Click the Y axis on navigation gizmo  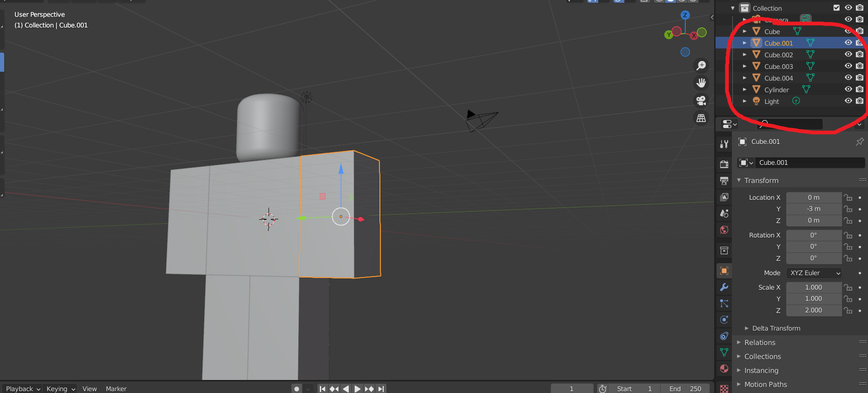tap(668, 34)
